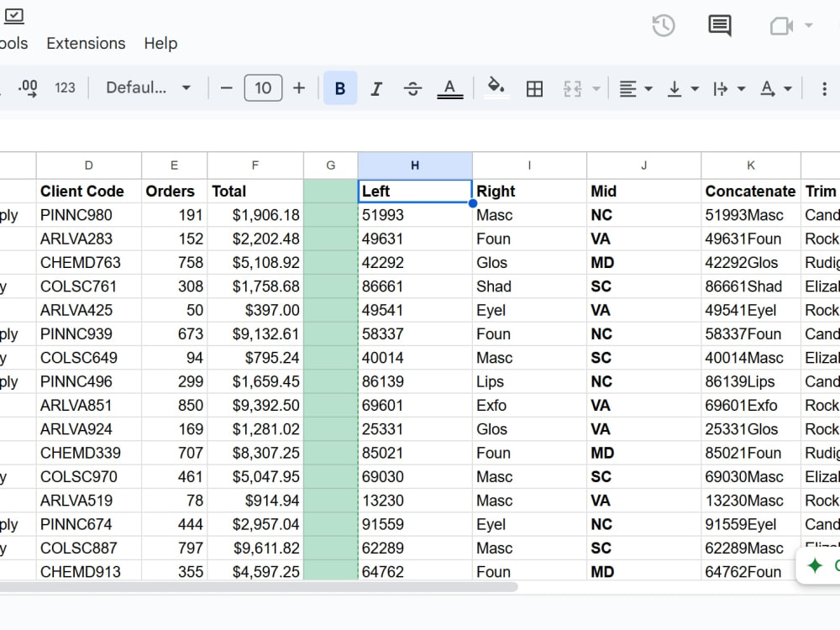
Task: Click the horizontal scrollbar
Action: coord(259,587)
